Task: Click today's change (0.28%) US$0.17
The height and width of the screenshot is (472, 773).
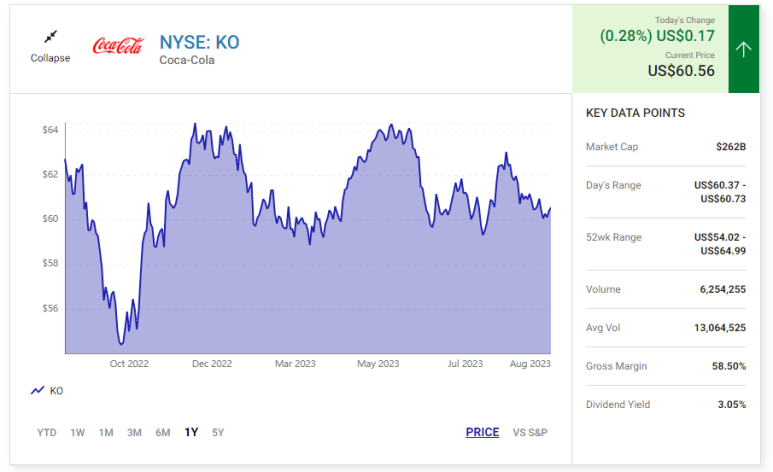Action: (x=657, y=36)
